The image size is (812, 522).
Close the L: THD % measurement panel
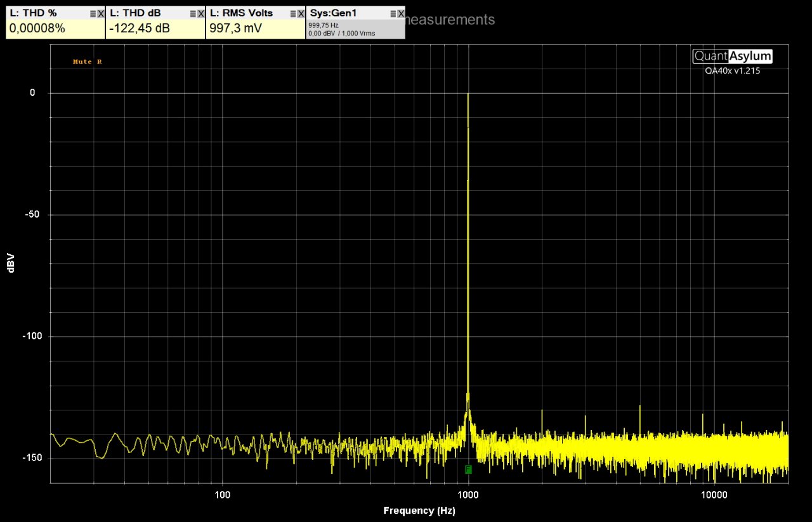coord(100,13)
